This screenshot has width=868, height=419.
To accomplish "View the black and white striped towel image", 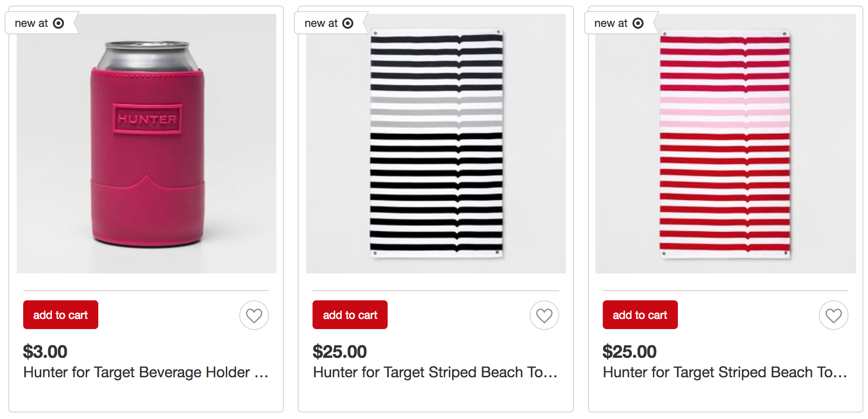I will [x=436, y=144].
